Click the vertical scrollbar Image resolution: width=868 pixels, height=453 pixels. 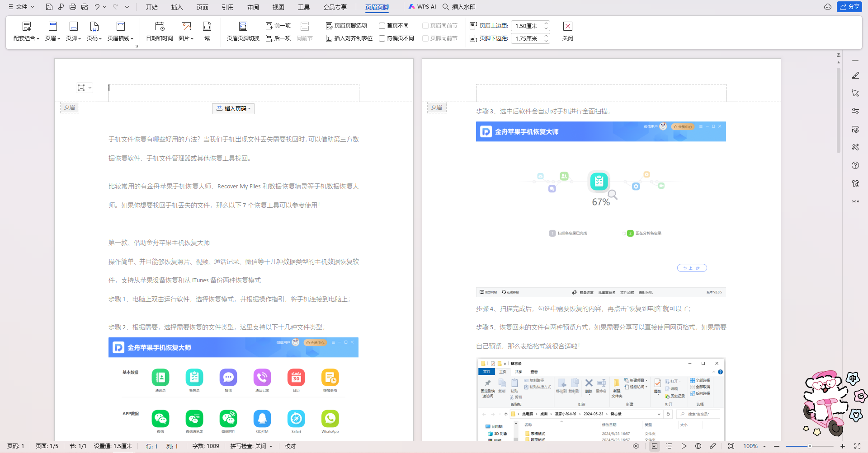(x=839, y=111)
